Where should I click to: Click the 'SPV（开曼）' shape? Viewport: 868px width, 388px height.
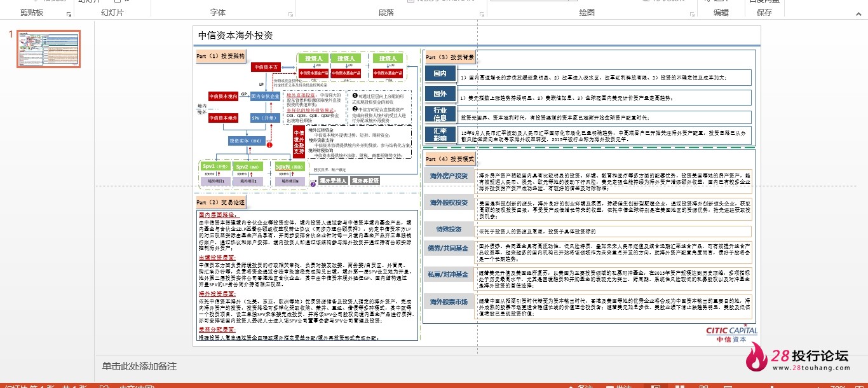[x=264, y=118]
